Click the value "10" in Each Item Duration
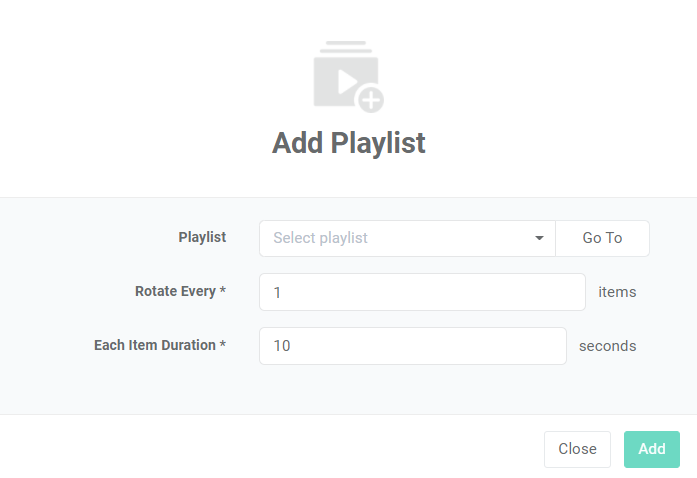Screen dimensions: 697x478 [x=281, y=346]
